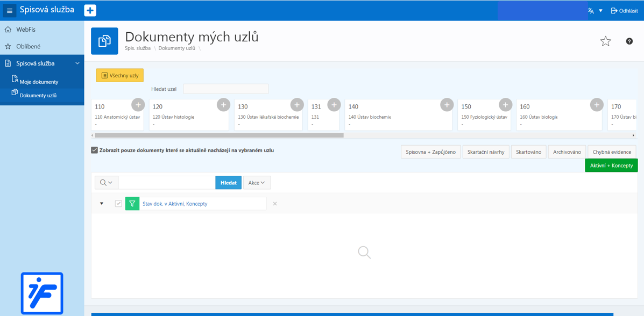
Task: Click the Dokumenty uzlů copy icon
Action: click(x=15, y=92)
